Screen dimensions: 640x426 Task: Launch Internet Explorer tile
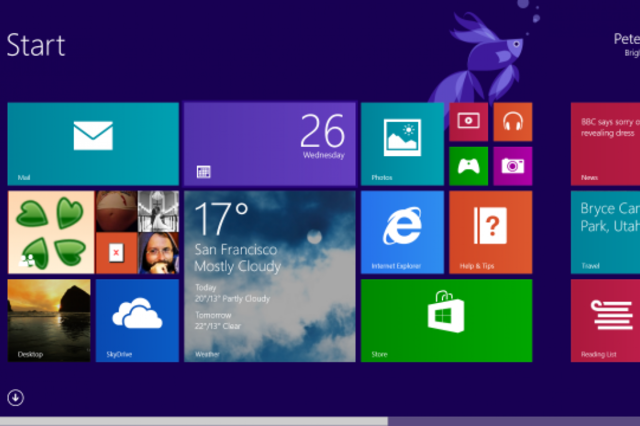[x=402, y=232]
